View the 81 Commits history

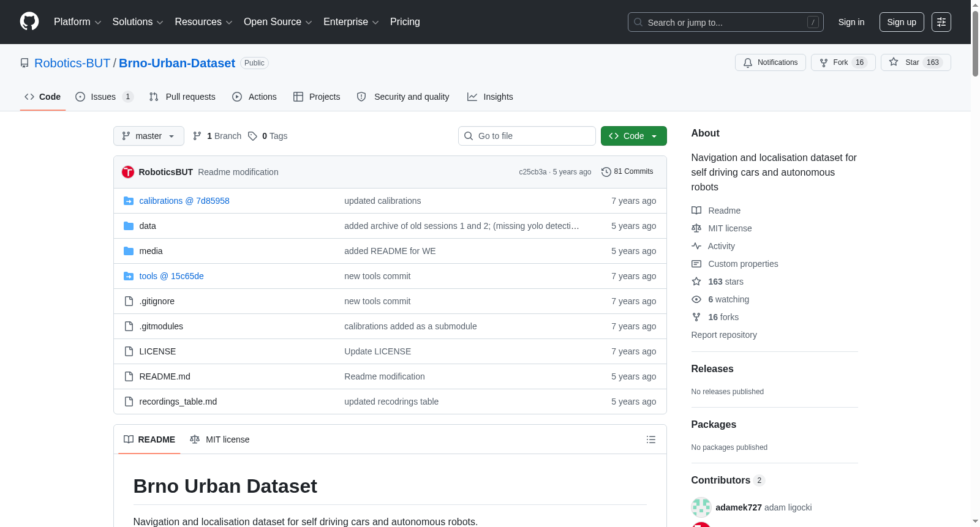point(627,172)
